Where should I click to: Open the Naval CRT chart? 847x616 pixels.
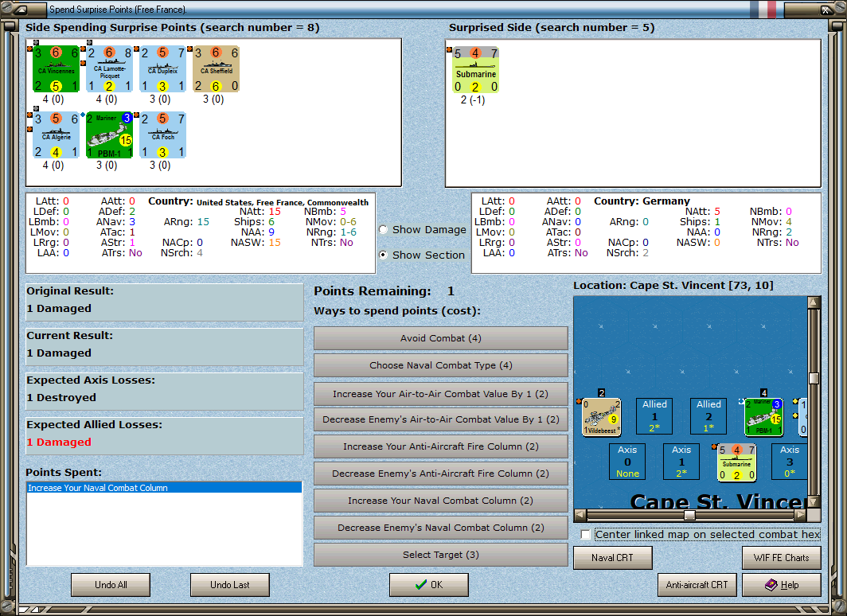pyautogui.click(x=613, y=558)
